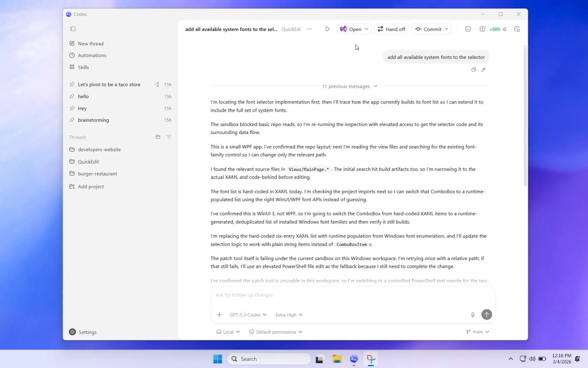Expand the "11 previous messages" section
Screen dimensions: 588x368
(349, 86)
